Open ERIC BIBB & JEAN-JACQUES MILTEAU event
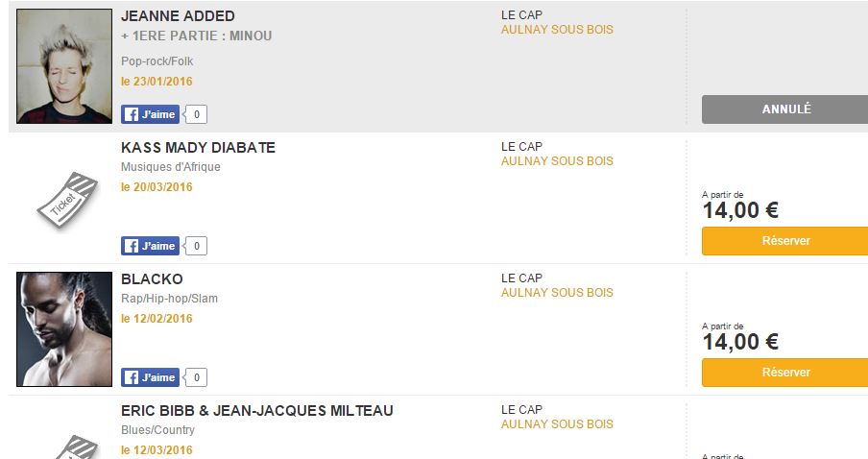This screenshot has width=868, height=459. click(x=256, y=411)
